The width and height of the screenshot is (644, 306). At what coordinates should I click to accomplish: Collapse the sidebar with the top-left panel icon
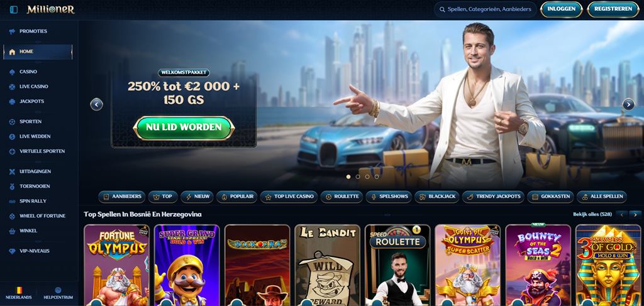14,9
